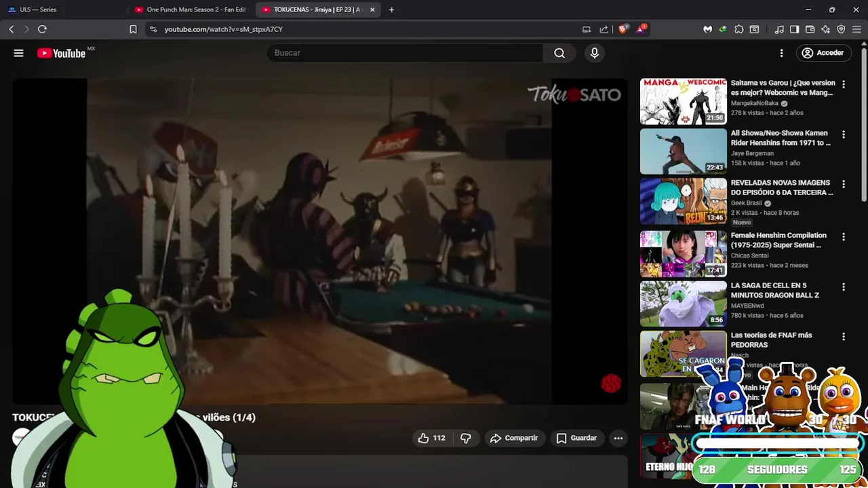Open a new browser tab
The height and width of the screenshot is (488, 868).
[x=391, y=9]
